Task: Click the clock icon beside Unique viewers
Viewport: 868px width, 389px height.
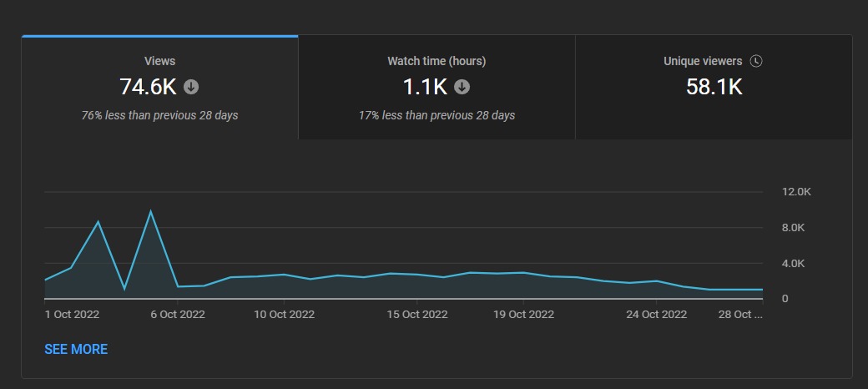Action: point(756,61)
